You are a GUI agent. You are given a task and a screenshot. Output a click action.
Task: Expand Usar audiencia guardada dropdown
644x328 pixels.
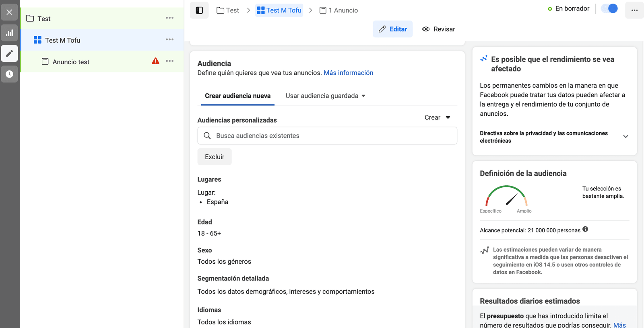pos(325,96)
